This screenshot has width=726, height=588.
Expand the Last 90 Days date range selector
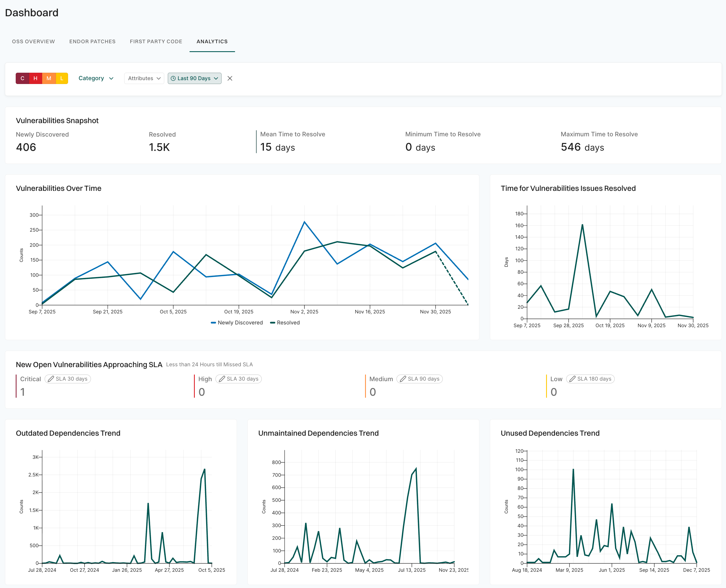pos(195,78)
